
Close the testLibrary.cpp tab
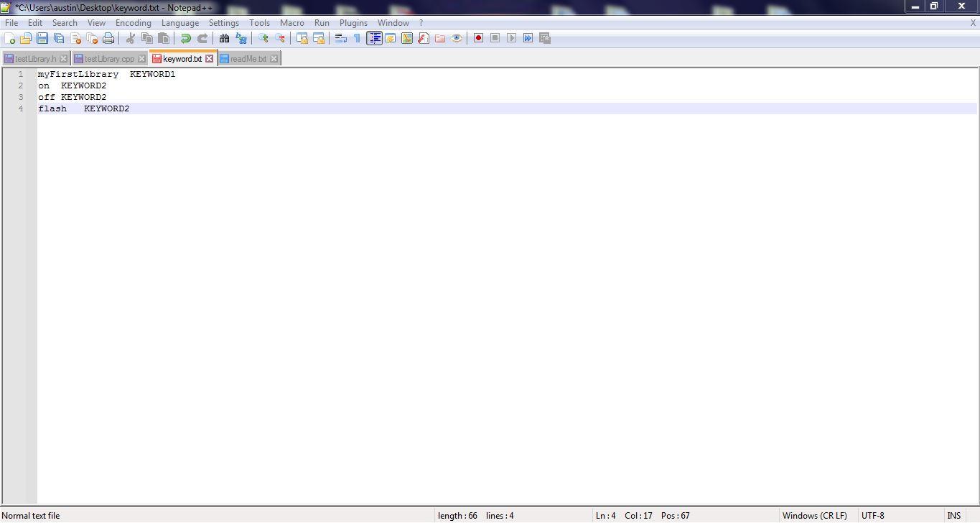tap(142, 58)
